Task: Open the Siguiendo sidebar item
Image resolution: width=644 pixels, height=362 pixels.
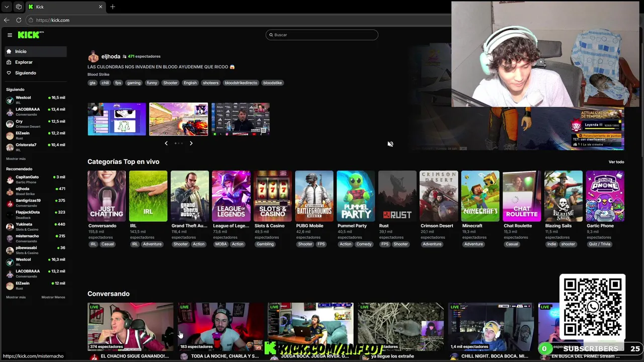Action: pos(35,73)
